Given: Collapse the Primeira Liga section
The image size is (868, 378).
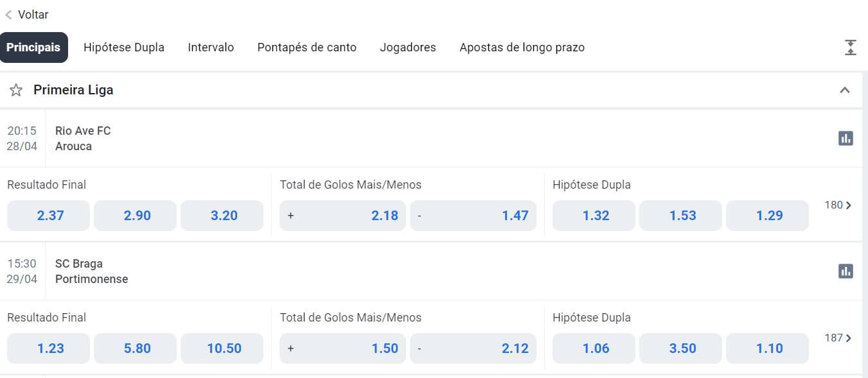Looking at the screenshot, I should (x=845, y=90).
